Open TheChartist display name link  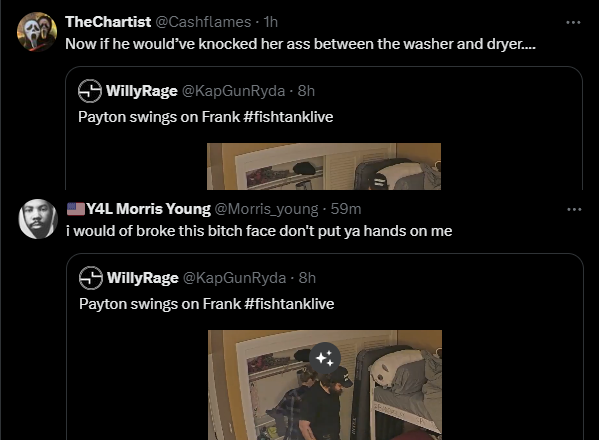pyautogui.click(x=108, y=22)
